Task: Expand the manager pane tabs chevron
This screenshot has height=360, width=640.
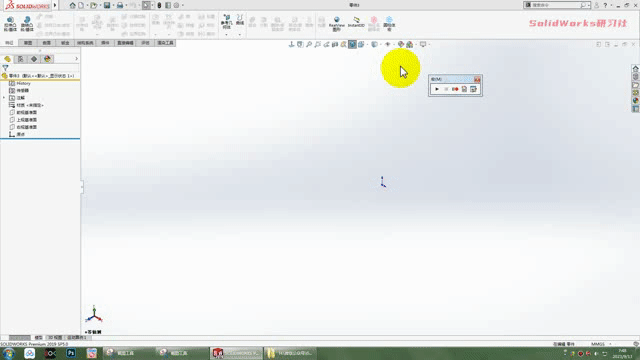Action: 76,59
